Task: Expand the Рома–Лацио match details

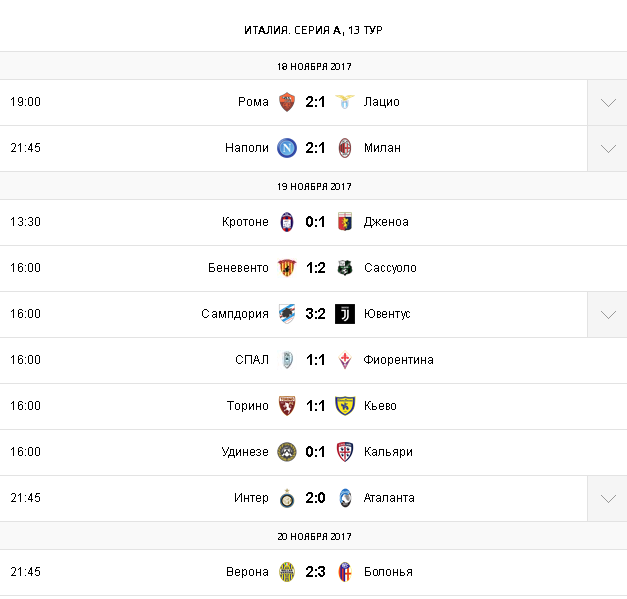Action: 607,102
